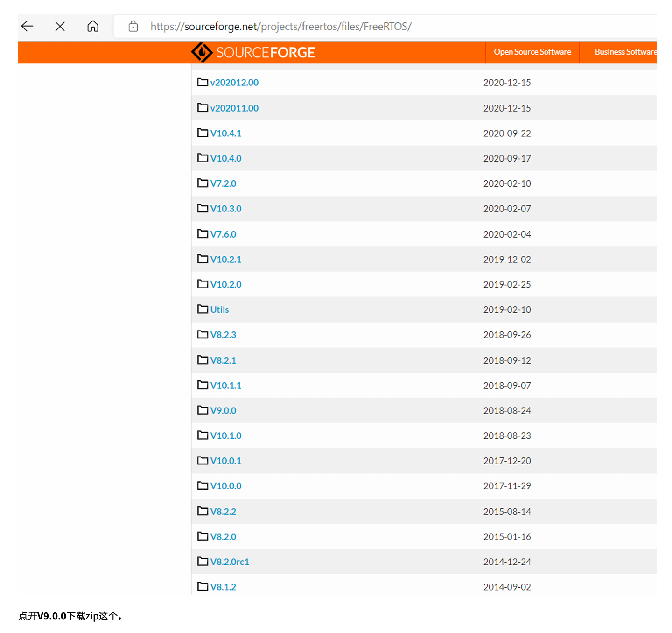Open the V7.6.0 folder link

click(x=223, y=234)
